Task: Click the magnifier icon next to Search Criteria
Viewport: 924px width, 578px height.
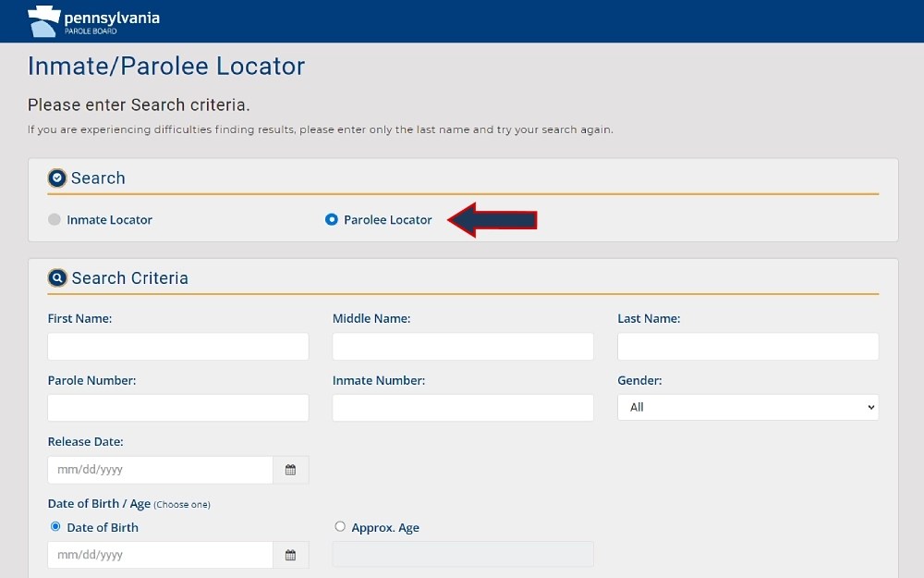Action: coord(56,277)
